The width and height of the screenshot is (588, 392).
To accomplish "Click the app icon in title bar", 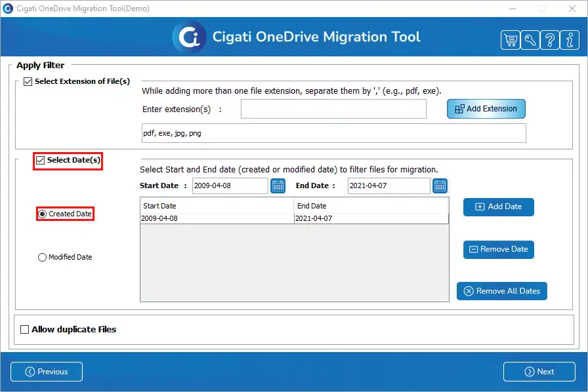I will pos(7,9).
